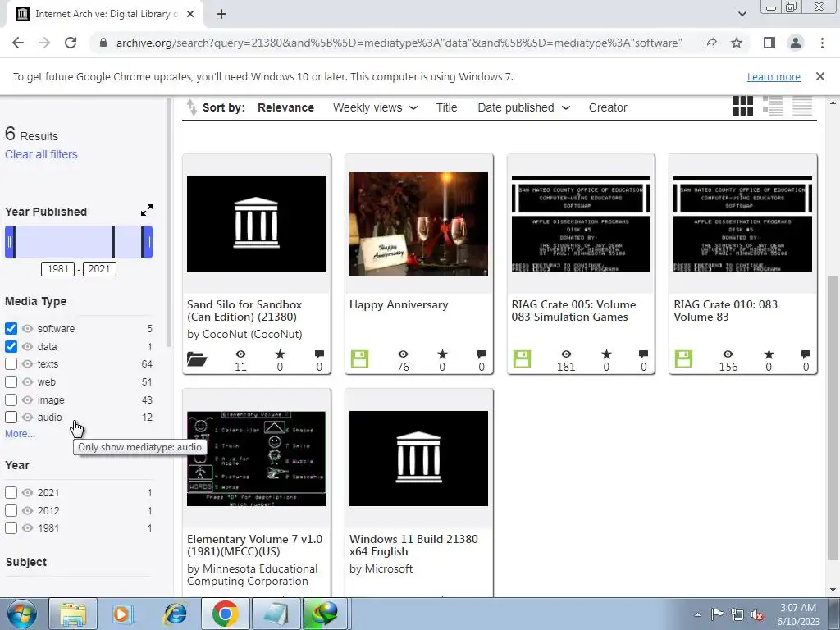Click reviews bubble on RIAG Crate 005 card
This screenshot has height=630, width=840.
[x=643, y=354]
